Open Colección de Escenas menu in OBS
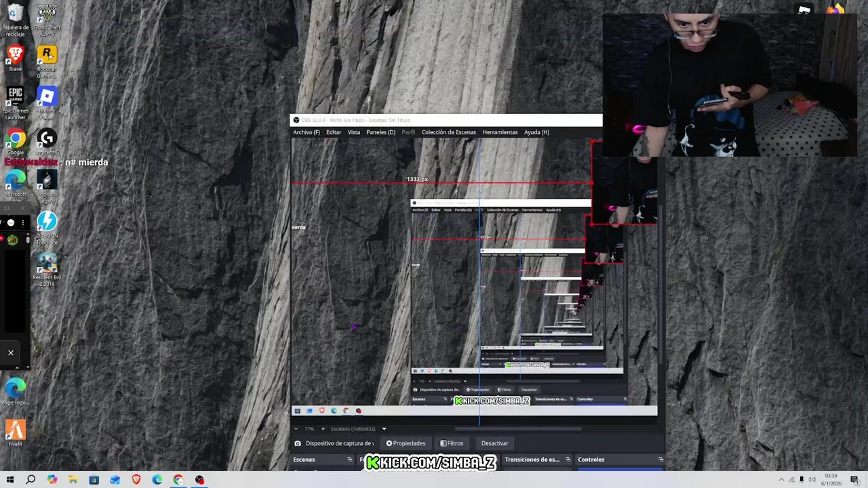868x488 pixels. [449, 132]
